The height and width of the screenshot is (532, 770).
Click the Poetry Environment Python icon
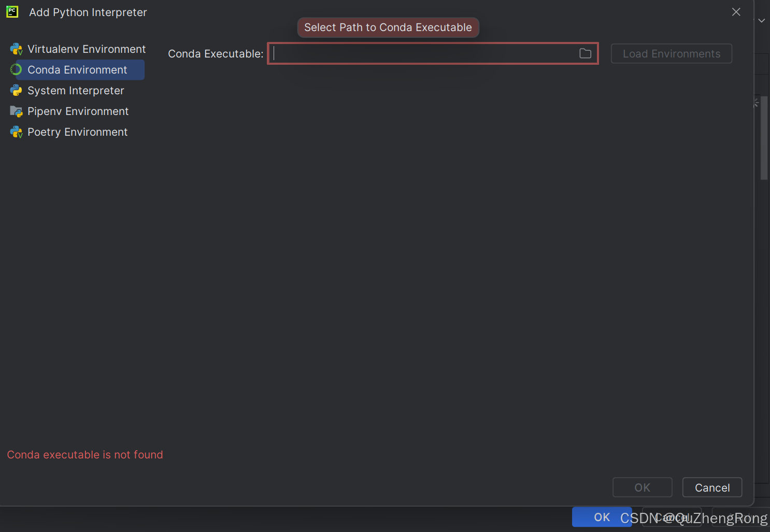pos(15,132)
